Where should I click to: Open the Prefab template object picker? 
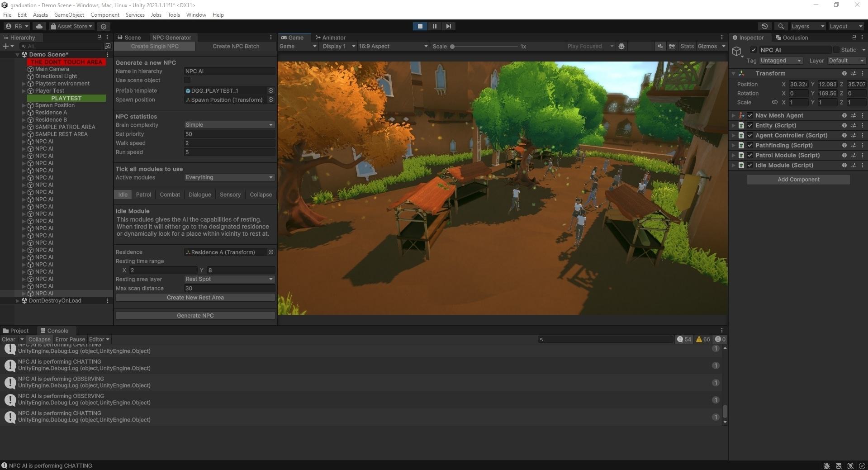pos(271,90)
